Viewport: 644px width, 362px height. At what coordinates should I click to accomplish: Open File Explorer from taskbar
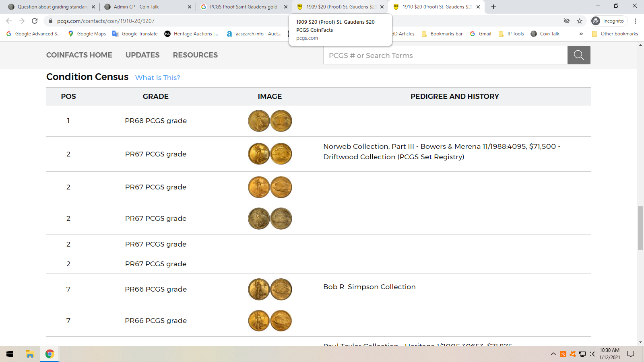[x=30, y=354]
